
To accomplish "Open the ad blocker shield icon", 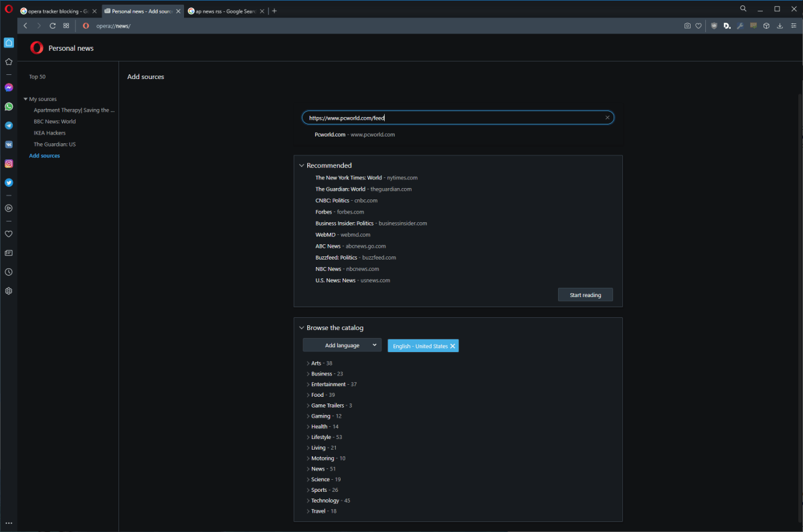I will (x=714, y=26).
